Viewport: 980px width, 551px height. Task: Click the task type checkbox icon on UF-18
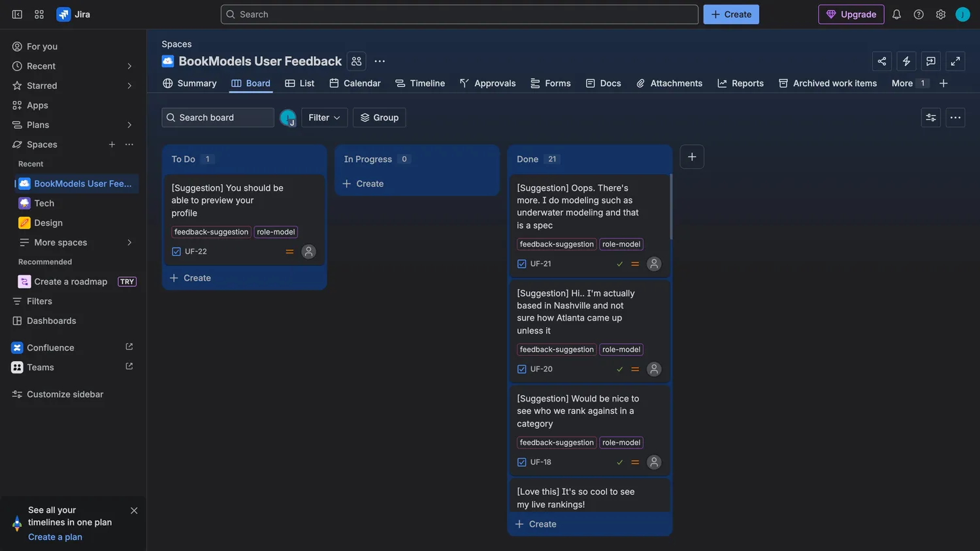coord(521,462)
